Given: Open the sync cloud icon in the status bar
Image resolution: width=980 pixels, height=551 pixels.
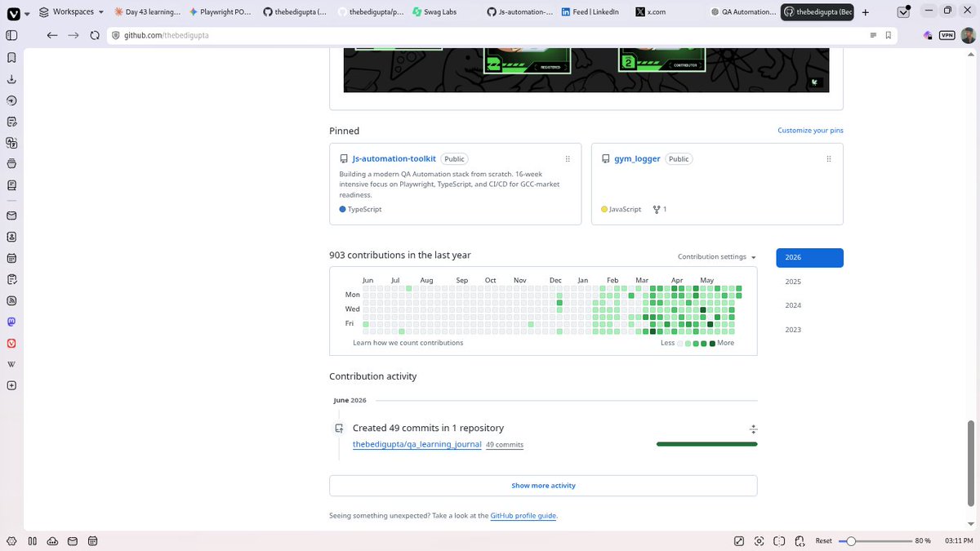Looking at the screenshot, I should click(52, 540).
